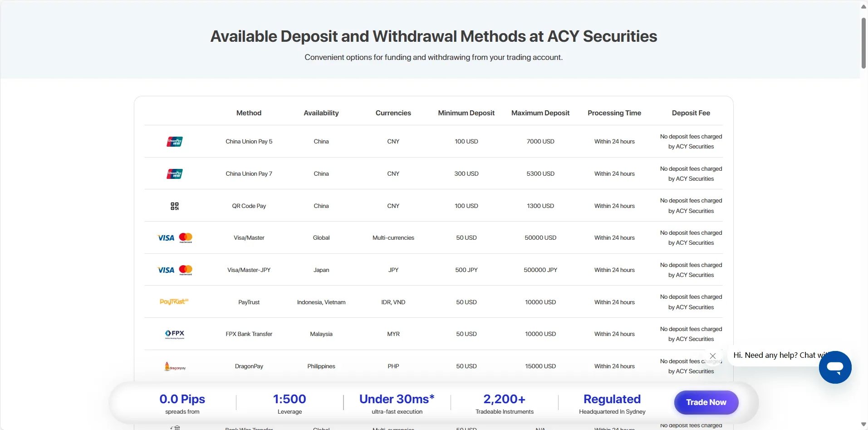The width and height of the screenshot is (868, 430).
Task: Select the QR Code Pay icon
Action: pos(175,206)
